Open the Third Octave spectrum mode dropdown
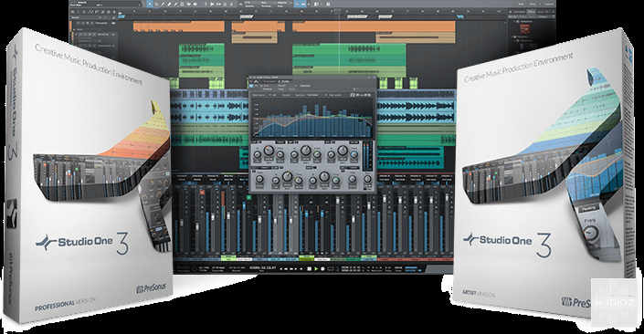The width and height of the screenshot is (644, 334). coord(312,95)
